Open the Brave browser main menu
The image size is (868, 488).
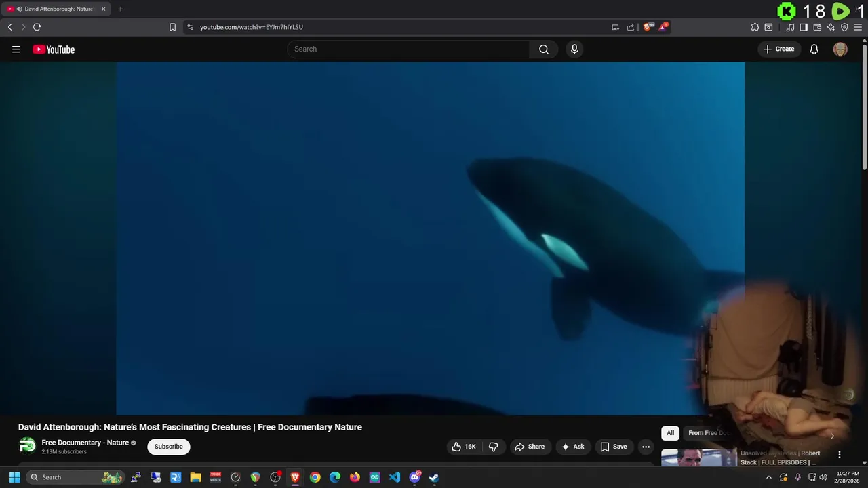pyautogui.click(x=858, y=27)
